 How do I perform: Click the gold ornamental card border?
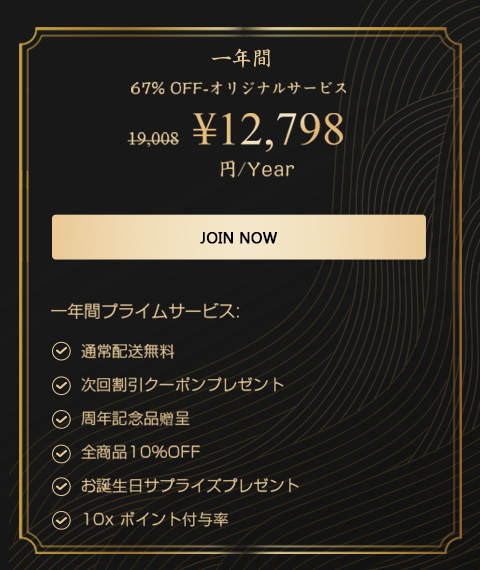click(240, 28)
